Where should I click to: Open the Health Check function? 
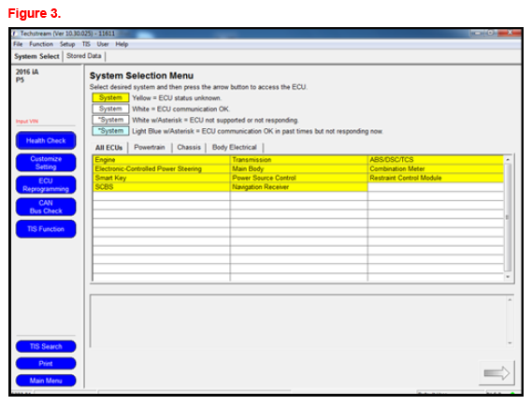click(46, 140)
